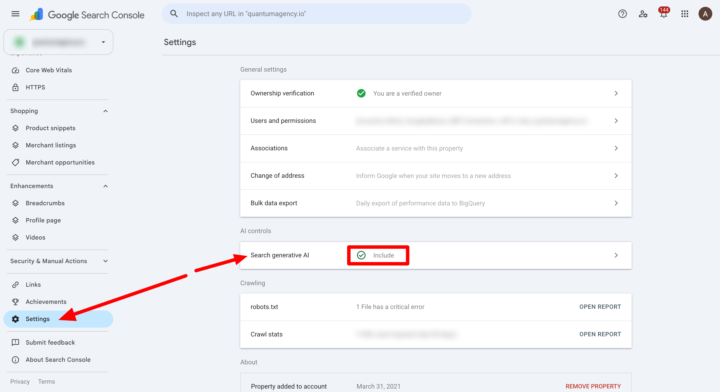Click the Achievements trophy icon
720x392 pixels.
click(x=16, y=302)
